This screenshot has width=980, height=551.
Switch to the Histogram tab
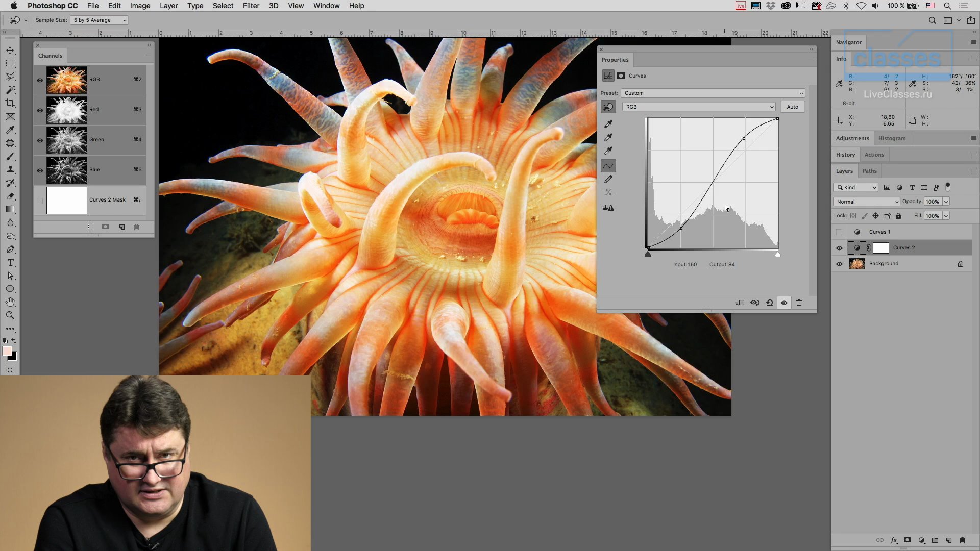coord(892,138)
